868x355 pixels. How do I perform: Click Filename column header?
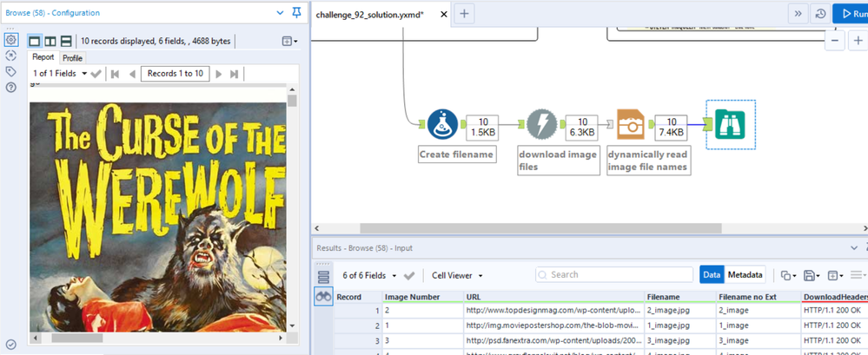pyautogui.click(x=679, y=297)
